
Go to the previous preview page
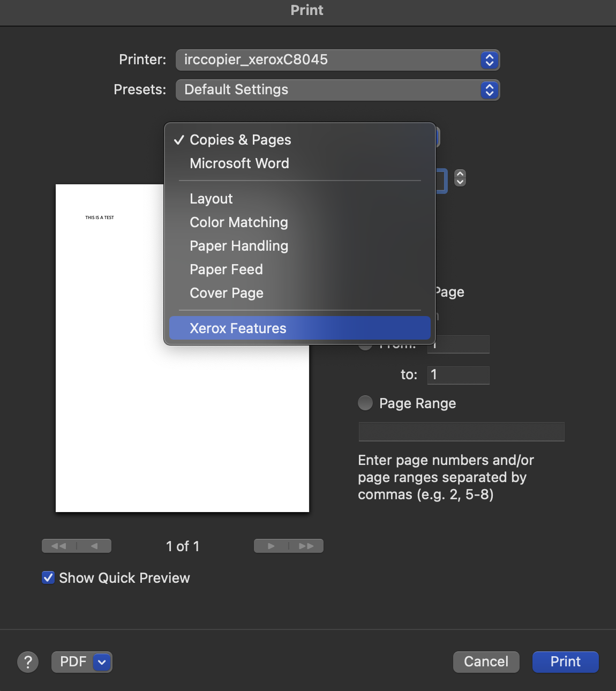(x=94, y=546)
